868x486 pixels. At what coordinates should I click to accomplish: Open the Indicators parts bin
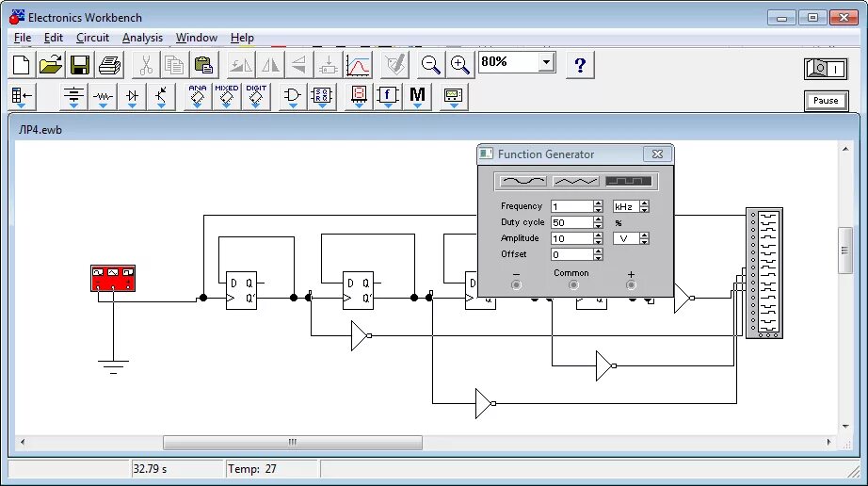(x=359, y=97)
